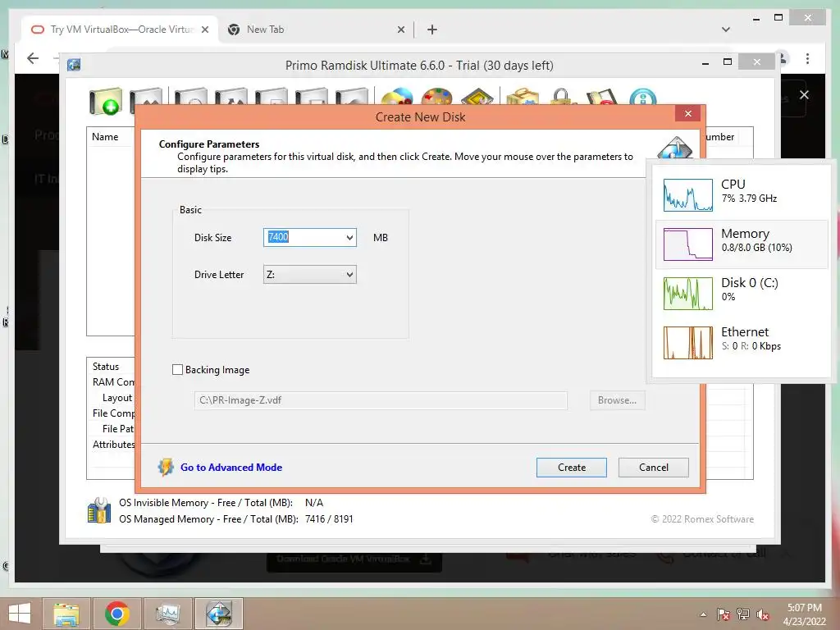Click the padlock icon in Primo Ramdisk toolbar
The width and height of the screenshot is (840, 630).
[x=562, y=97]
